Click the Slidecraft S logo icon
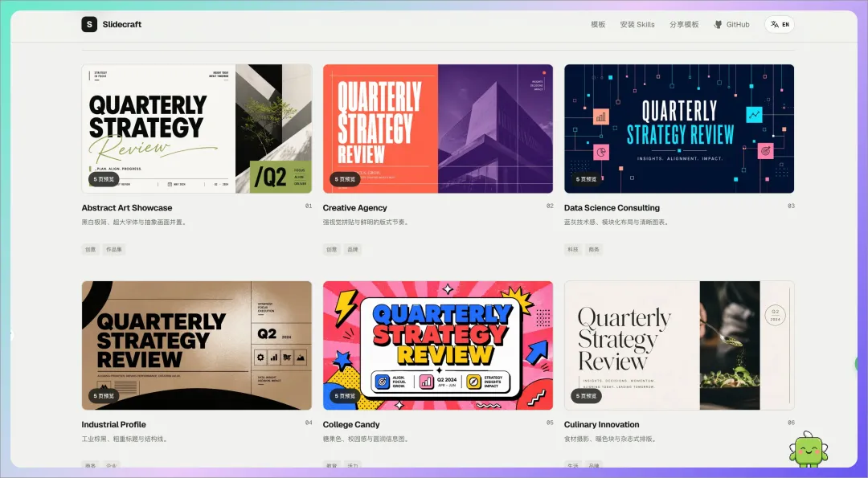This screenshot has height=478, width=868. 89,24
